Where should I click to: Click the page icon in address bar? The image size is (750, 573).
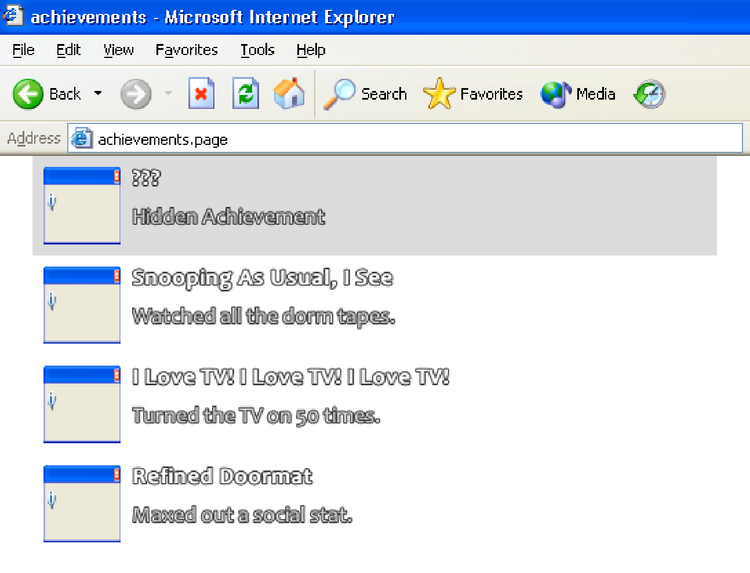point(81,139)
